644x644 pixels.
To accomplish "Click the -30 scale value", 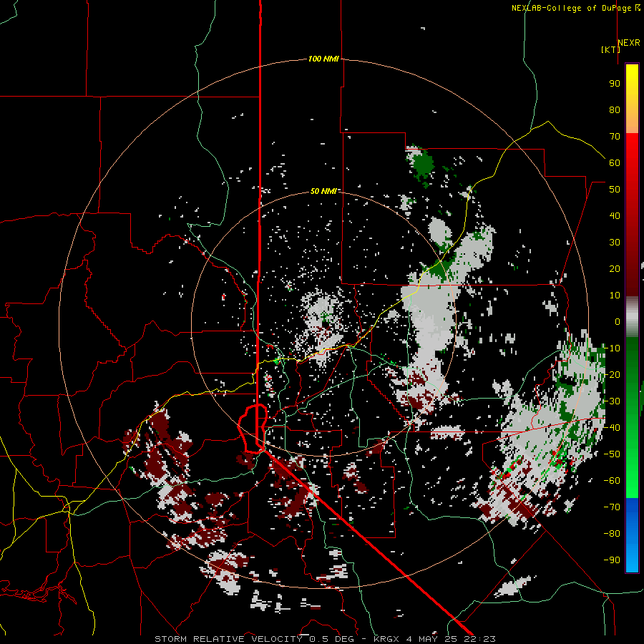I will pyautogui.click(x=612, y=401).
